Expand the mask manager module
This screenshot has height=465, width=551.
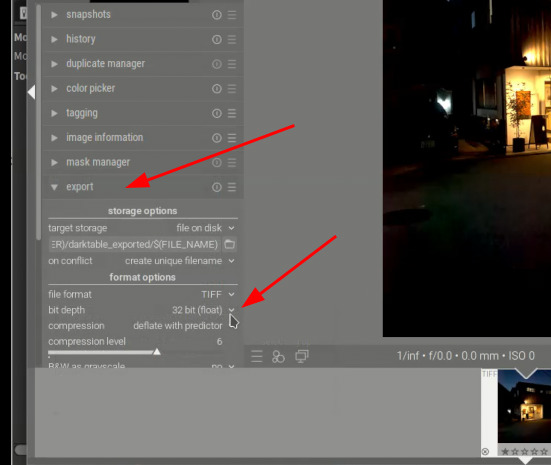pos(54,162)
